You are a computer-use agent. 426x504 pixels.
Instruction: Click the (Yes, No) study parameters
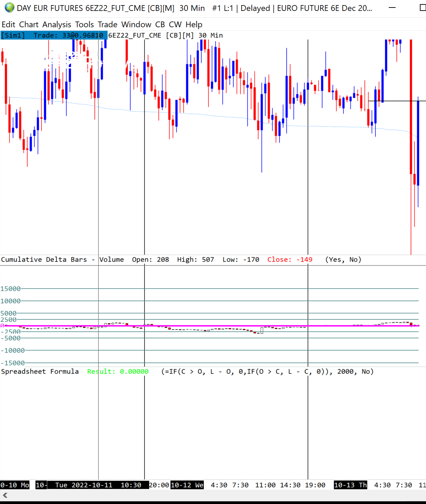[343, 260]
